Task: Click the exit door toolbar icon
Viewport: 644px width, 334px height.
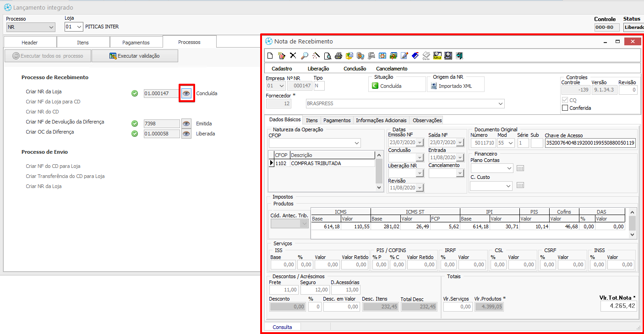Action: click(x=459, y=56)
